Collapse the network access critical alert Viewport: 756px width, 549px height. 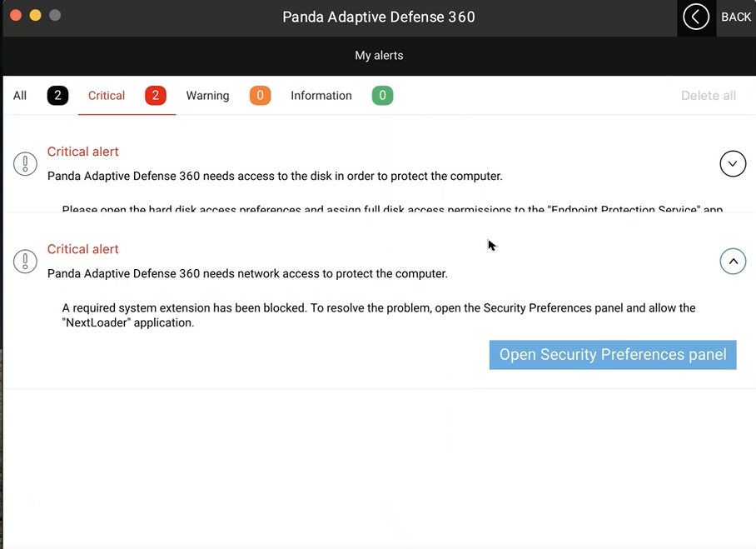pos(733,262)
